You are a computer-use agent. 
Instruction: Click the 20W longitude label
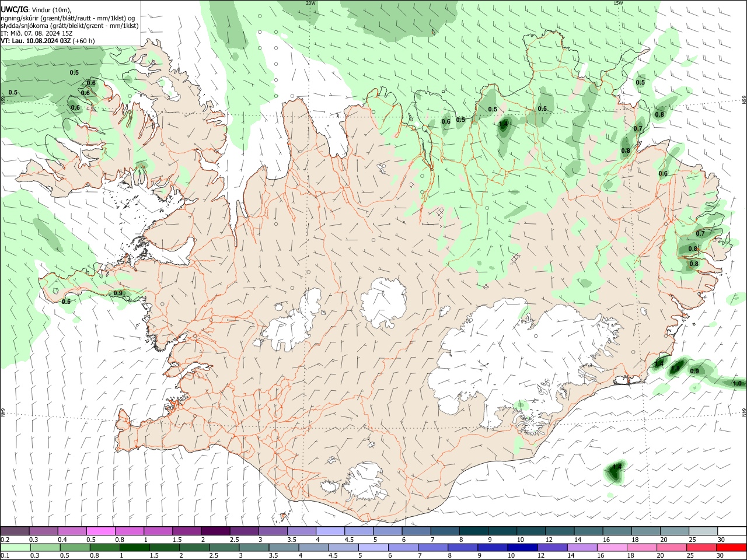pos(310,3)
